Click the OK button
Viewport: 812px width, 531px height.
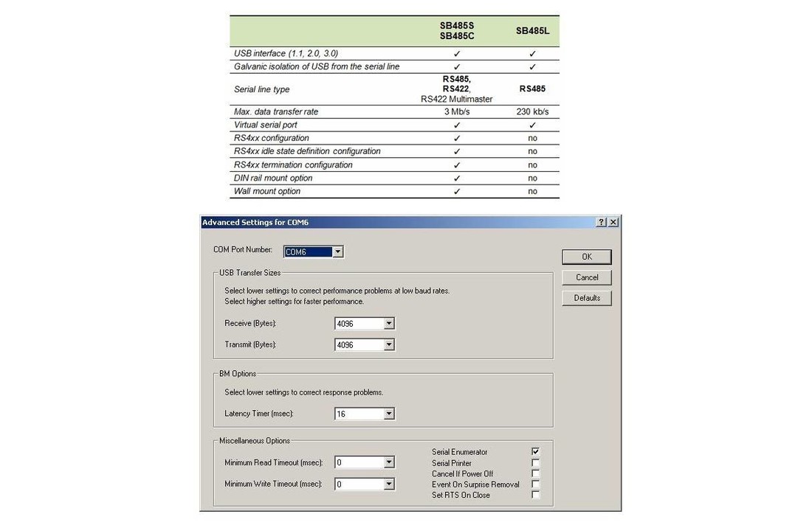tap(587, 257)
